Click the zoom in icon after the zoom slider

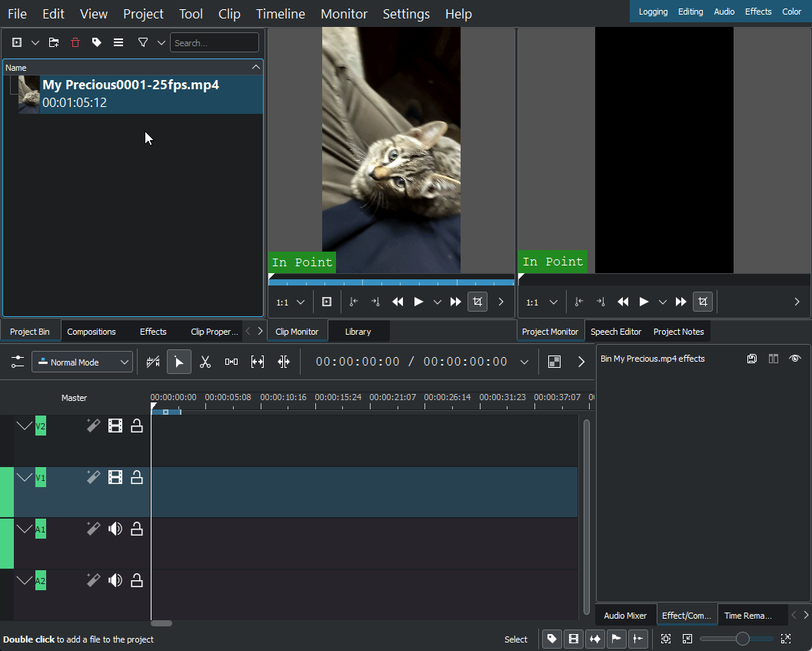(x=786, y=639)
